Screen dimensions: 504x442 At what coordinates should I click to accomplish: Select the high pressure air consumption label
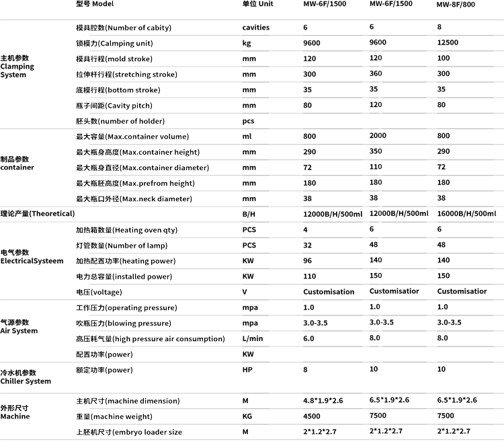tap(151, 339)
